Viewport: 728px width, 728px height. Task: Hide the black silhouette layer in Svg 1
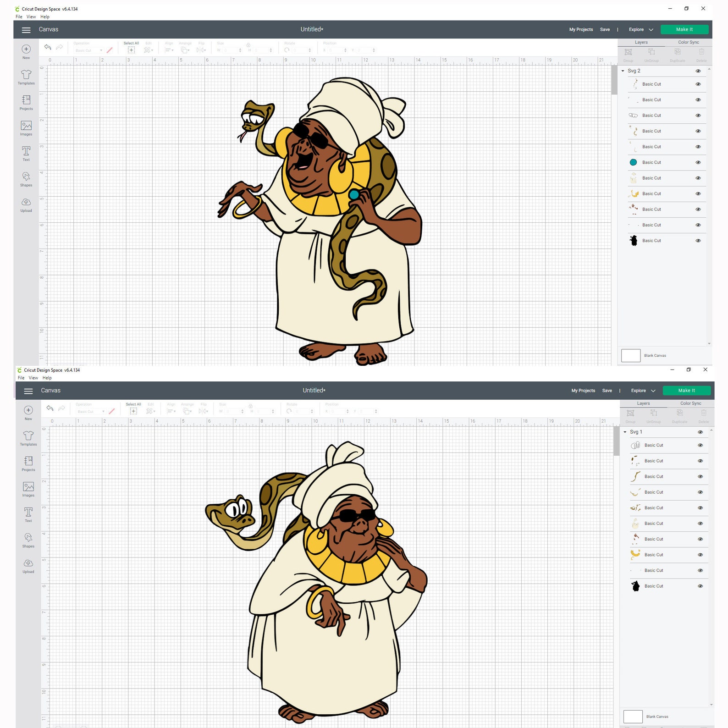[x=700, y=586]
